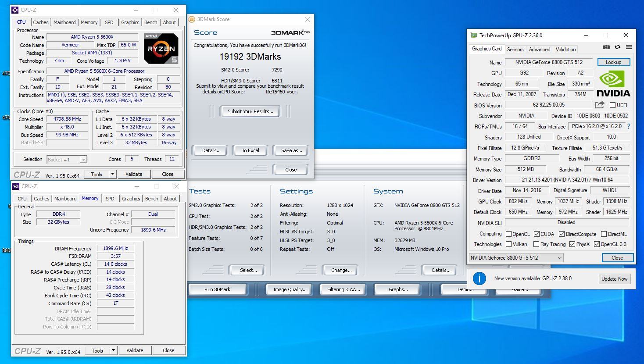Image resolution: width=644 pixels, height=364 pixels.
Task: Click the Filtering & AA button
Action: (x=343, y=289)
